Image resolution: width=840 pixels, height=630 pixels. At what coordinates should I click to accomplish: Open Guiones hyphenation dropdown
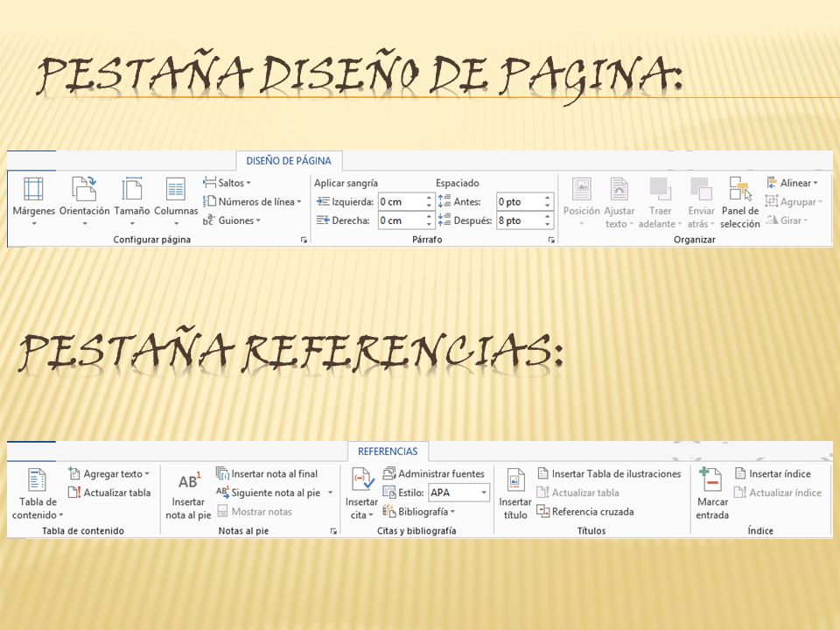point(231,220)
